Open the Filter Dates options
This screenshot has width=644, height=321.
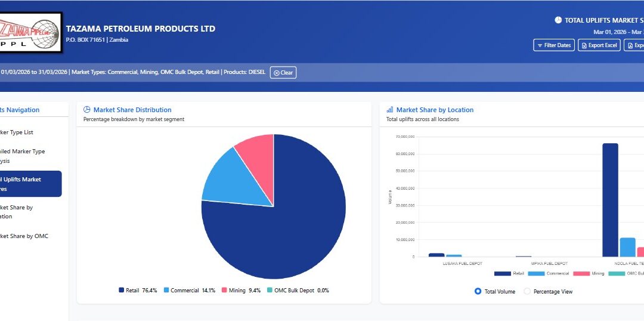(553, 45)
